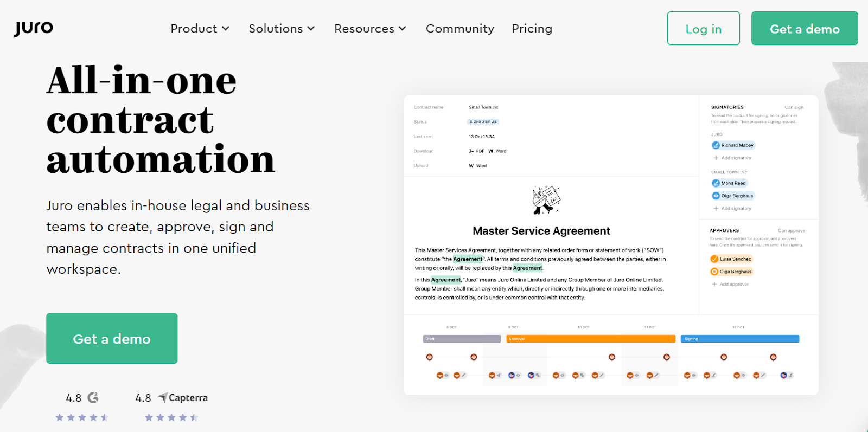The height and width of the screenshot is (432, 868).
Task: Select the star rating under the G2 score
Action: pos(82,417)
